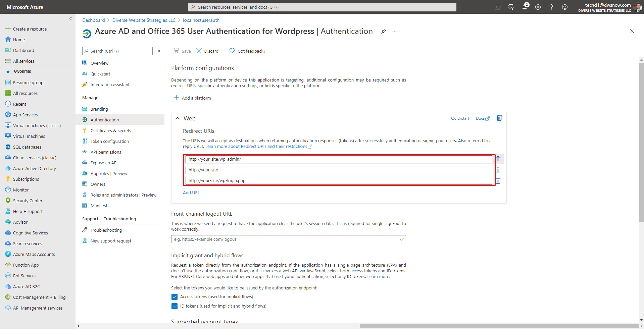The width and height of the screenshot is (644, 329).
Task: Open Token configuration
Action: [109, 141]
